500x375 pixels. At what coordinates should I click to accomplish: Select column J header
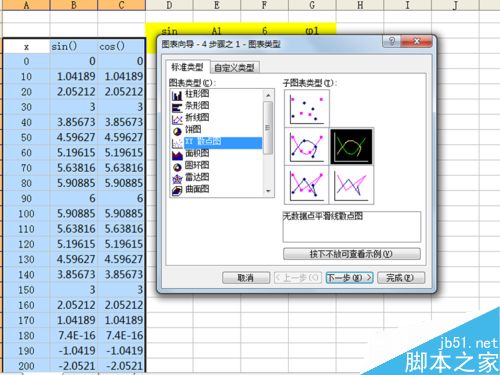point(455,5)
